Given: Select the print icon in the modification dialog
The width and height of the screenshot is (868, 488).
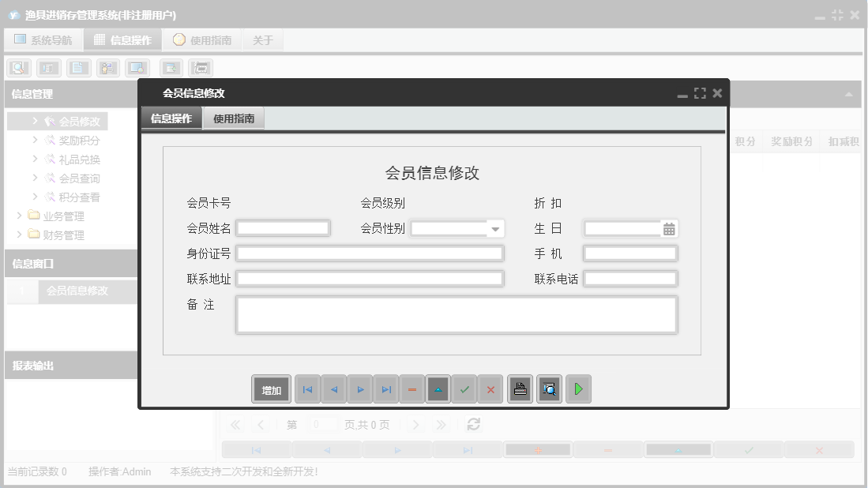Looking at the screenshot, I should pos(520,389).
